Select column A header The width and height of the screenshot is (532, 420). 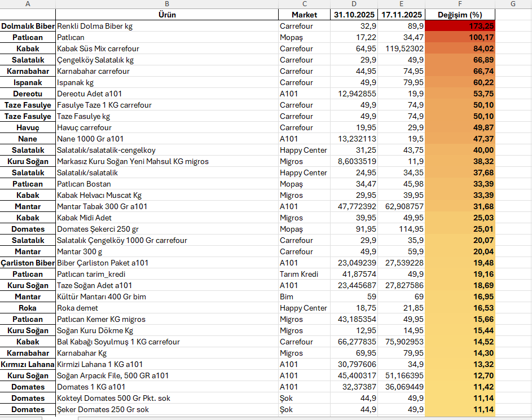tap(28, 4)
